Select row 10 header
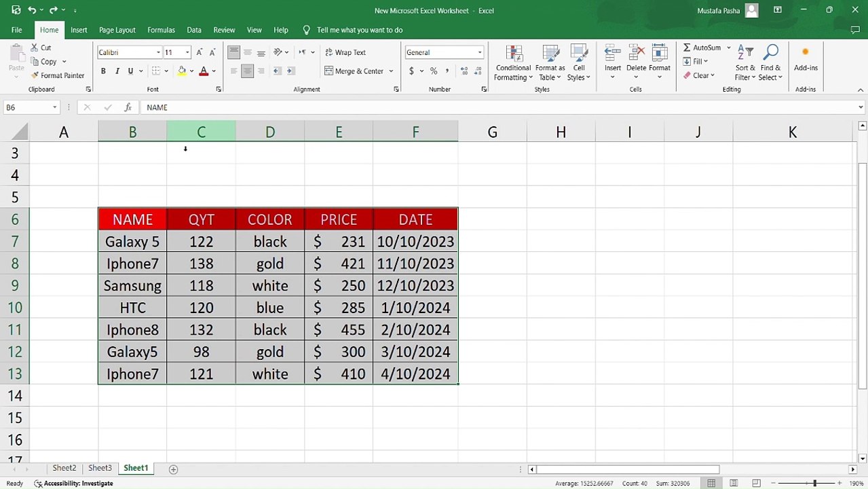Image resolution: width=868 pixels, height=489 pixels. [x=14, y=308]
